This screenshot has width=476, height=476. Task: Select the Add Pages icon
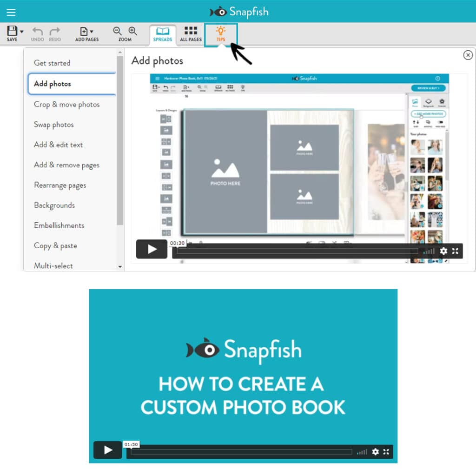pos(85,31)
